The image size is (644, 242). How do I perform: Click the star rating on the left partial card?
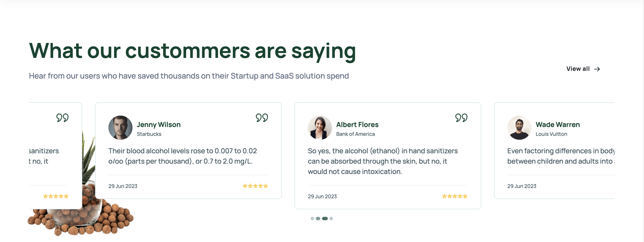coord(56,196)
